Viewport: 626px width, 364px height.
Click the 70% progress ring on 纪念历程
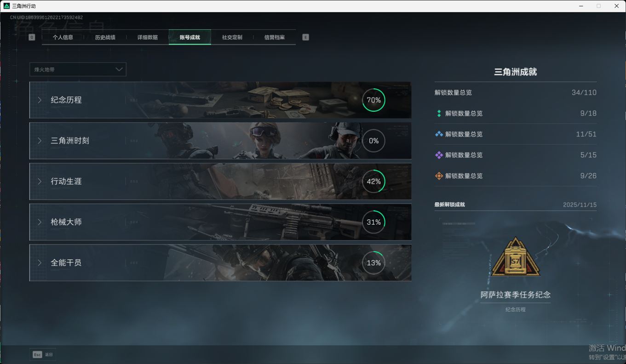373,100
